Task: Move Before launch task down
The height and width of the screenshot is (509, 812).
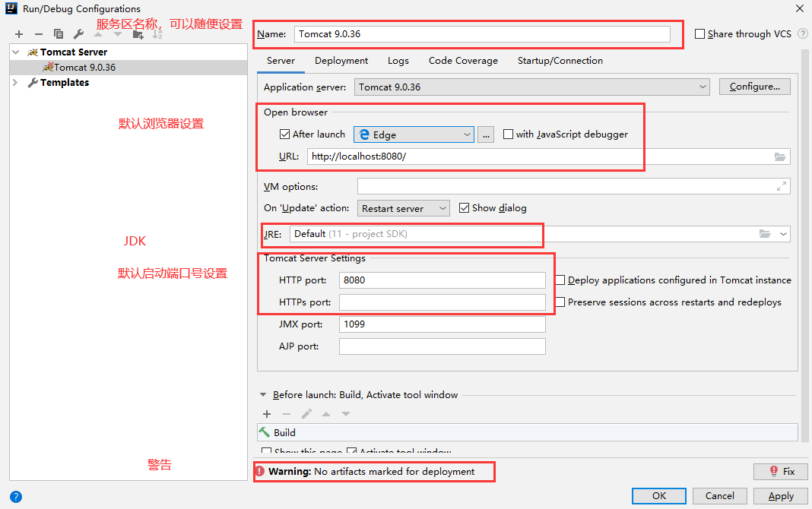Action: [346, 414]
